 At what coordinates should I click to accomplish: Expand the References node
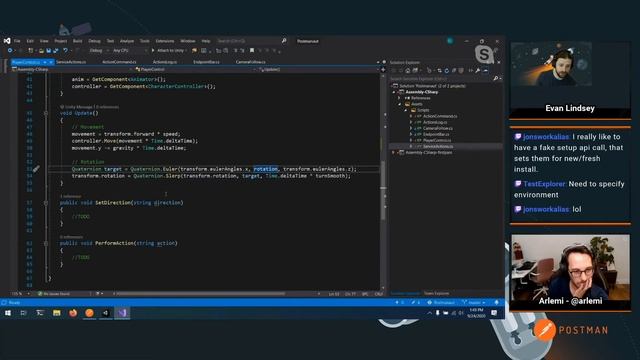click(x=400, y=98)
